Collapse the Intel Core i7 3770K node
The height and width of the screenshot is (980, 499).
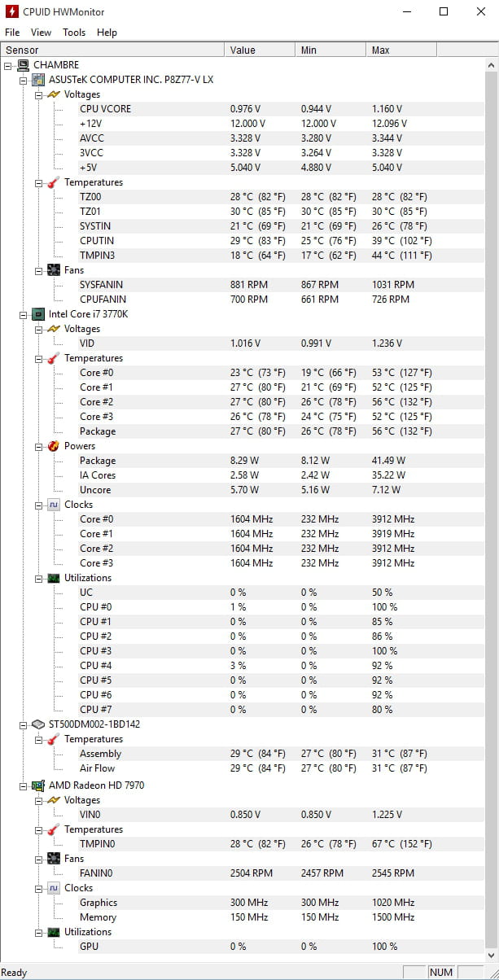24,314
